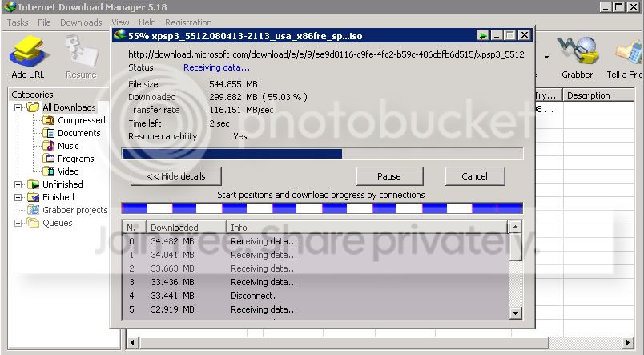644x355 pixels.
Task: Click the Hide details button
Action: click(x=175, y=176)
